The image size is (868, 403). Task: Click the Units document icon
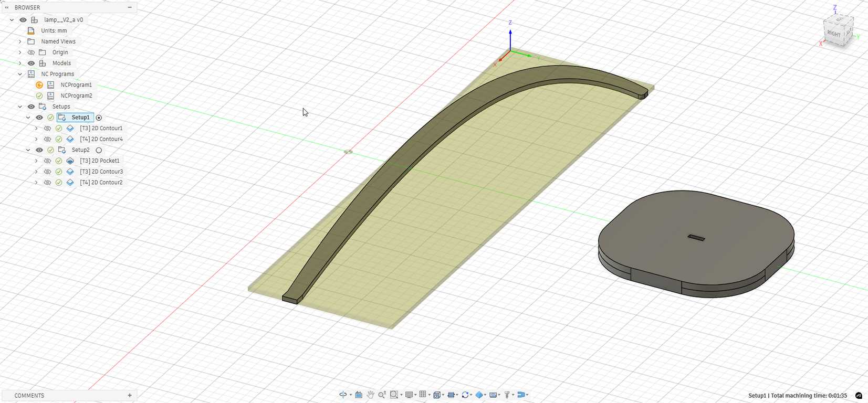[31, 31]
